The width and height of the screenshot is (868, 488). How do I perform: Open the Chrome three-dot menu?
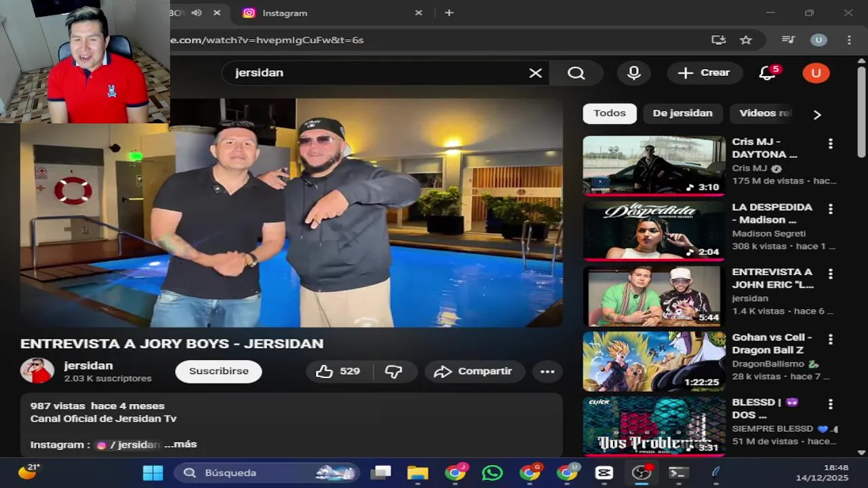tap(849, 40)
